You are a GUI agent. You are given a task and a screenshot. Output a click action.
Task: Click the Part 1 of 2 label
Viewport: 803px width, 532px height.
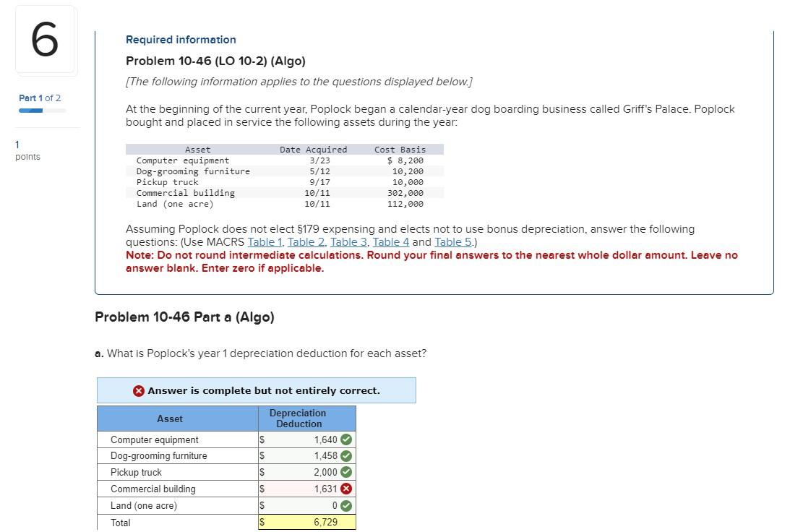pos(40,98)
